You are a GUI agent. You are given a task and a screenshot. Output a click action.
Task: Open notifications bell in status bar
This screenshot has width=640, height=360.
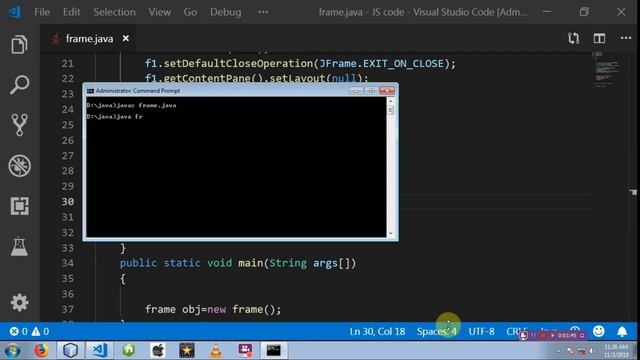click(622, 331)
